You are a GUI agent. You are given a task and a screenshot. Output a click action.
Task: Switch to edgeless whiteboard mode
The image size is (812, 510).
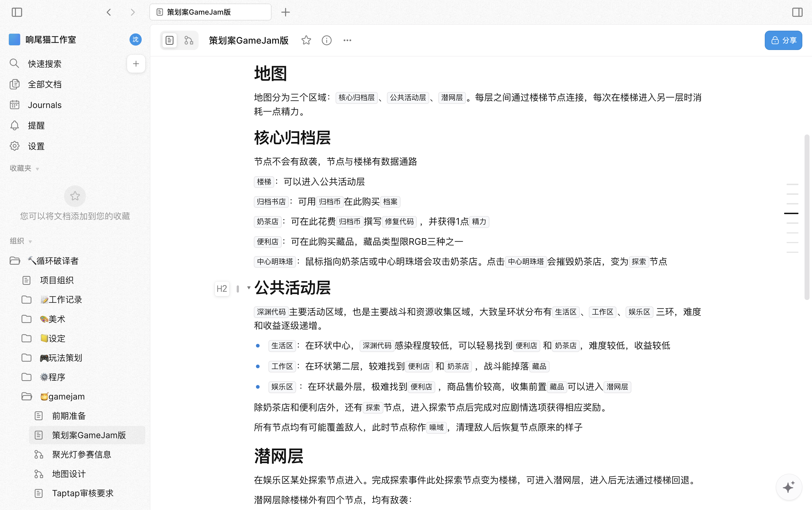tap(189, 41)
